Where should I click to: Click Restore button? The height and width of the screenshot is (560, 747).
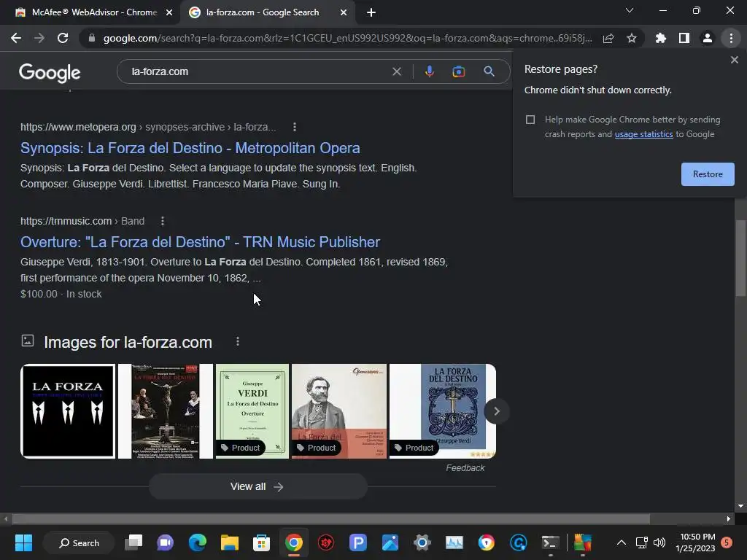click(708, 174)
